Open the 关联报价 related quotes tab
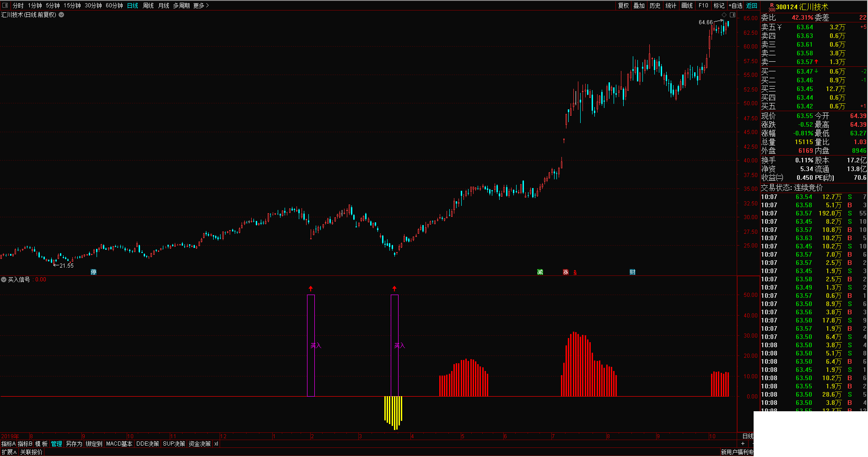This screenshot has height=457, width=868. point(31,452)
